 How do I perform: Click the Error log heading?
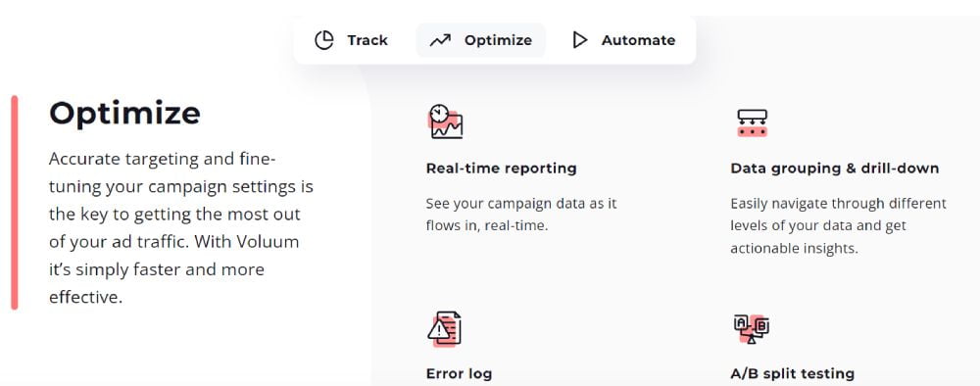click(x=459, y=373)
